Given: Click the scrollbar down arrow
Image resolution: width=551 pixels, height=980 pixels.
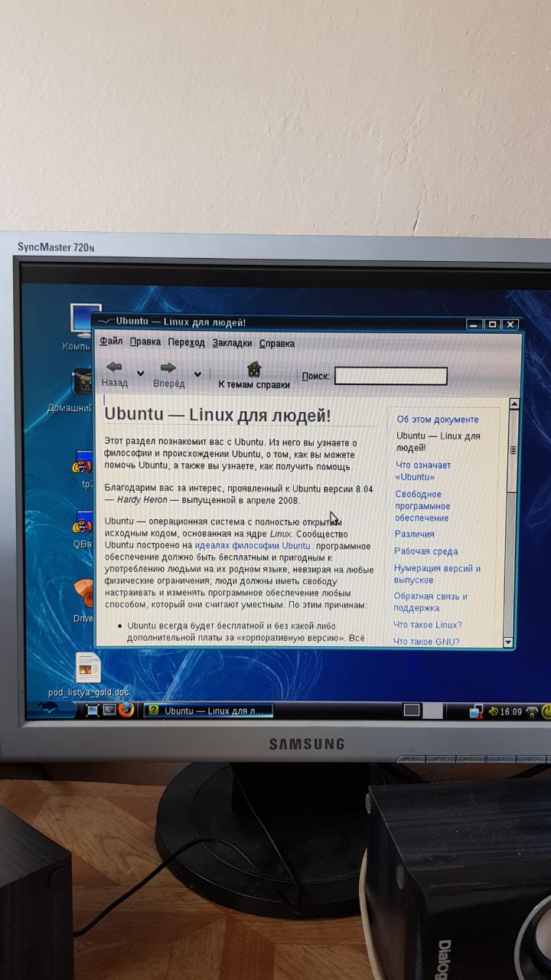Looking at the screenshot, I should (x=508, y=641).
